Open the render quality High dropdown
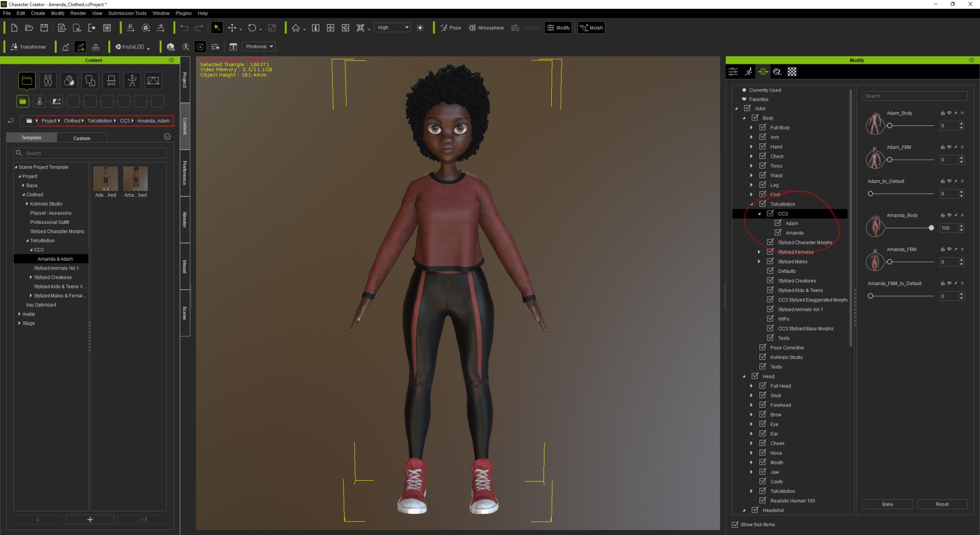 tap(392, 28)
